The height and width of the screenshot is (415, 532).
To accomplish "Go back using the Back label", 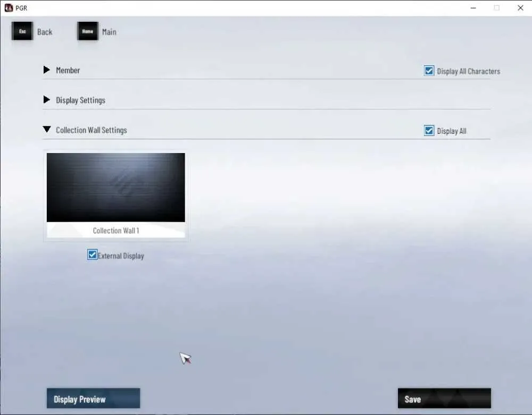I will 45,32.
